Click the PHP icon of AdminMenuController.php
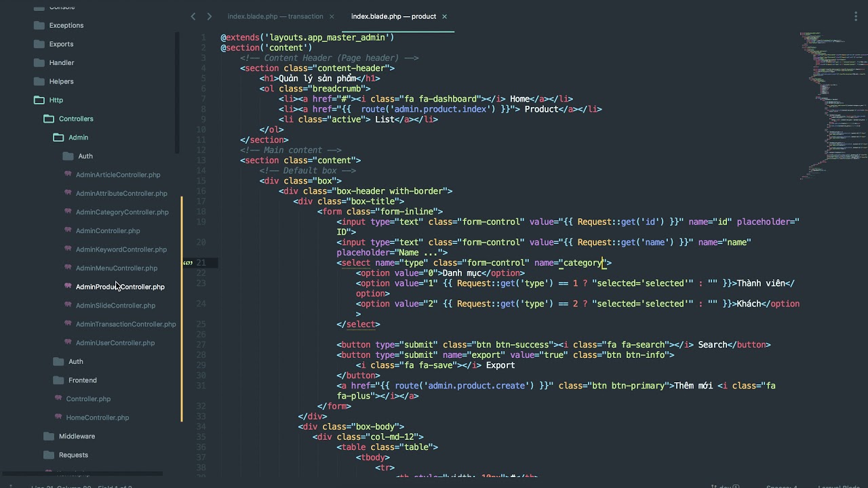 68,268
